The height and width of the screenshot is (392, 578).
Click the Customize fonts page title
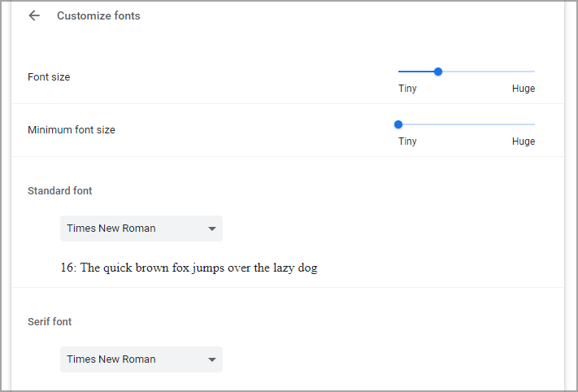pos(98,15)
